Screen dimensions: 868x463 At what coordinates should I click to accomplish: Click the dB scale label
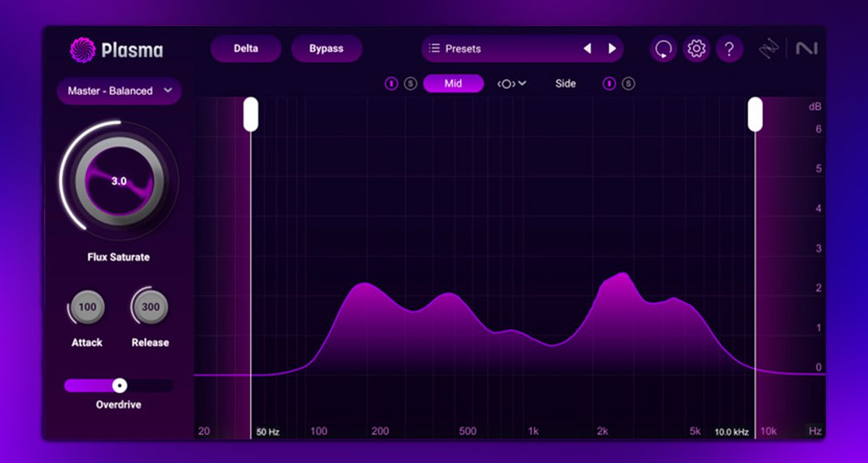(815, 106)
